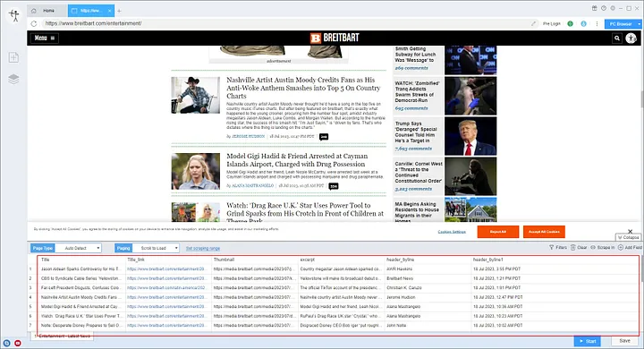Click the new task plus icon in sidebar
644x349 pixels.
tap(13, 57)
